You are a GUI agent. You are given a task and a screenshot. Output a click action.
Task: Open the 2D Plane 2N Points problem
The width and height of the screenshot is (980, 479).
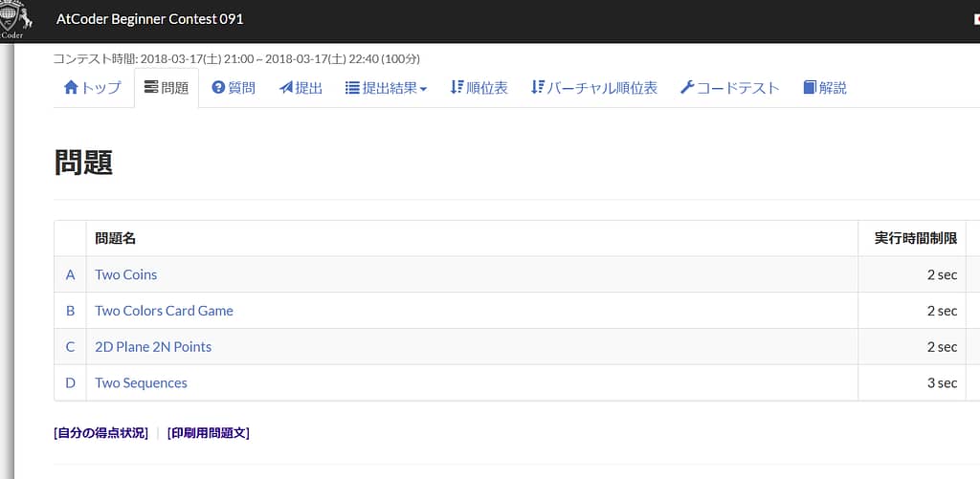click(x=153, y=347)
